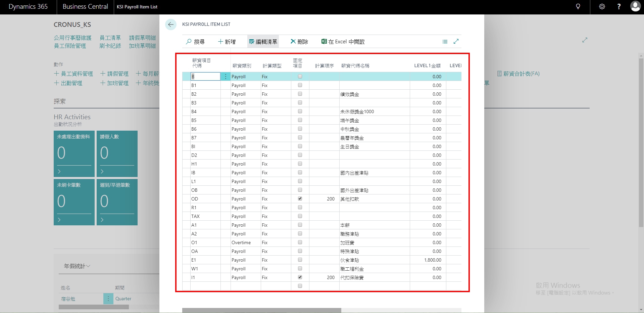Select 代扣保險費 name cell in row I1
Viewport: 644px width, 313px height.
pyautogui.click(x=375, y=277)
